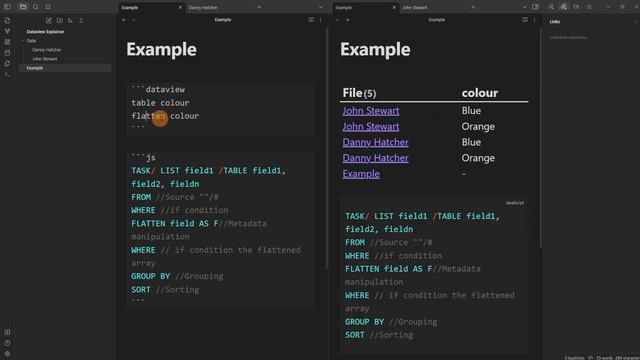Open the file explorer folder icon
The height and width of the screenshot is (360, 640).
[23, 7]
